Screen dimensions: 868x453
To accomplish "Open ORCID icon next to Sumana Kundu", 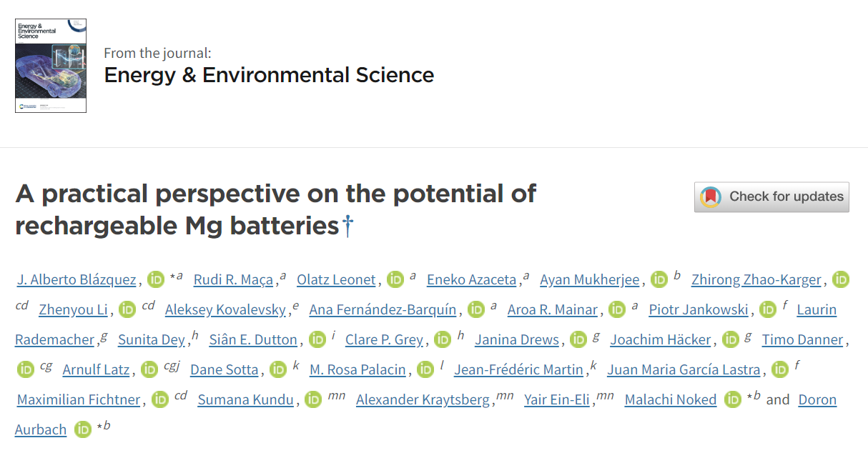I will pyautogui.click(x=313, y=399).
